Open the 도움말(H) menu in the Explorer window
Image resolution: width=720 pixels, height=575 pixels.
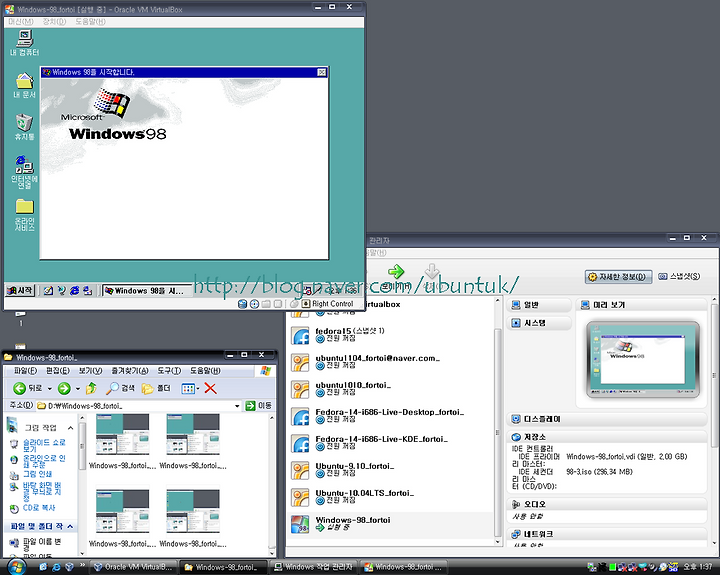coord(205,370)
